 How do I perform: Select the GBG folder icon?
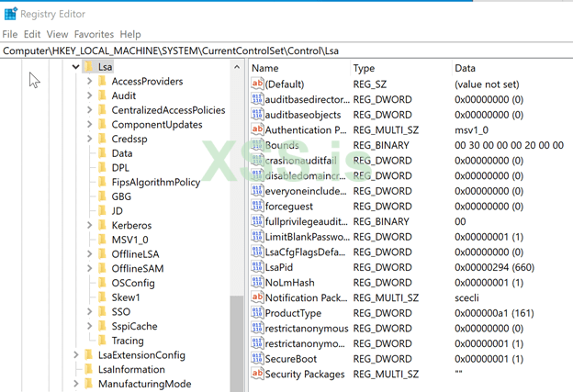102,196
